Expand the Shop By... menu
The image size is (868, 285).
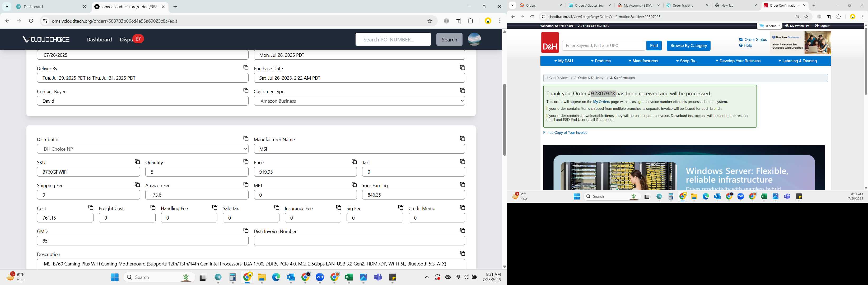686,61
